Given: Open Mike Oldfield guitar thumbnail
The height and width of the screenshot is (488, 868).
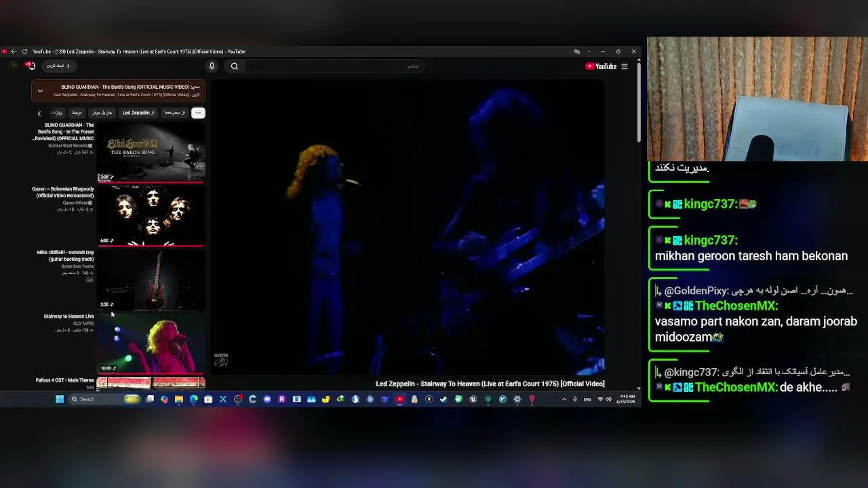Looking at the screenshot, I should pyautogui.click(x=151, y=280).
